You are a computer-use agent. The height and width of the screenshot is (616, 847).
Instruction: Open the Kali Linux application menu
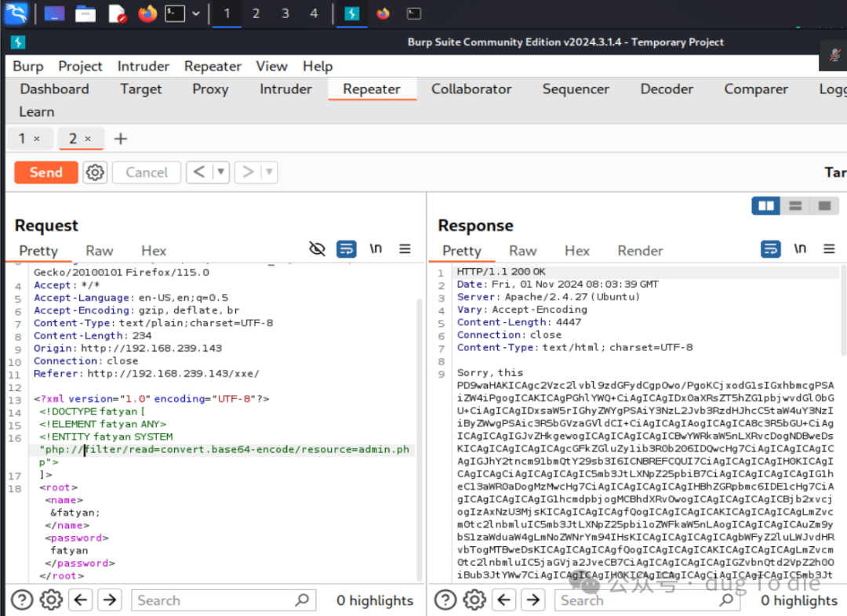(x=16, y=13)
